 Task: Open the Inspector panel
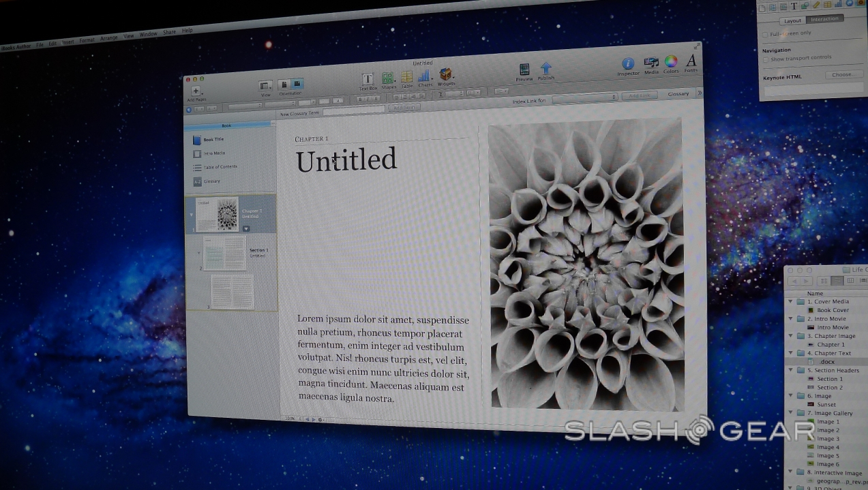(628, 65)
